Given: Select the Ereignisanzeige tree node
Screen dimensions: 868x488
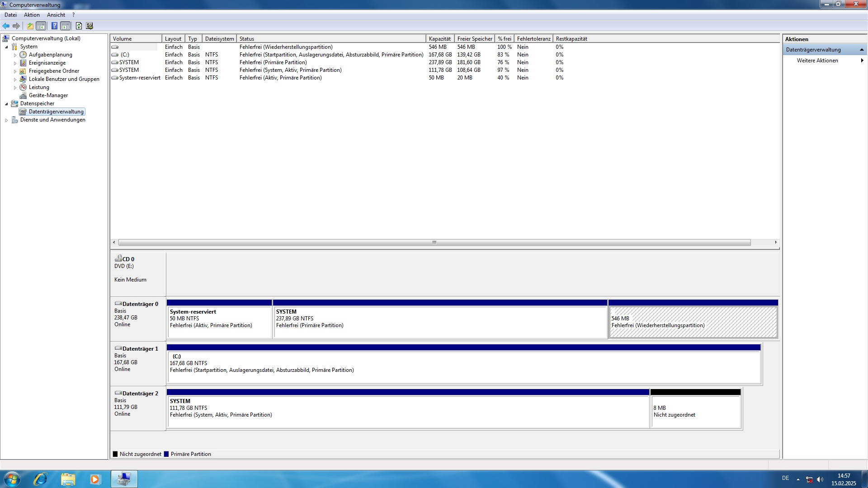Looking at the screenshot, I should pyautogui.click(x=47, y=63).
